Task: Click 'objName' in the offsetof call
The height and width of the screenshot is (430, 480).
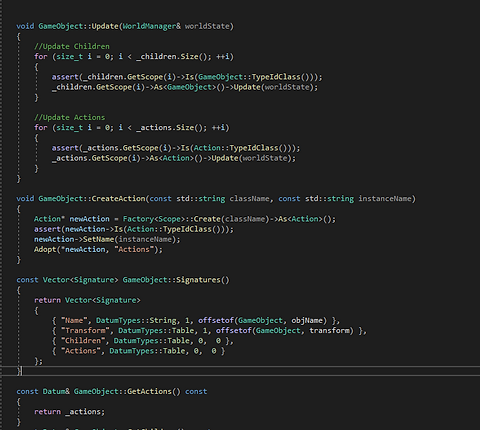Action: coord(307,320)
